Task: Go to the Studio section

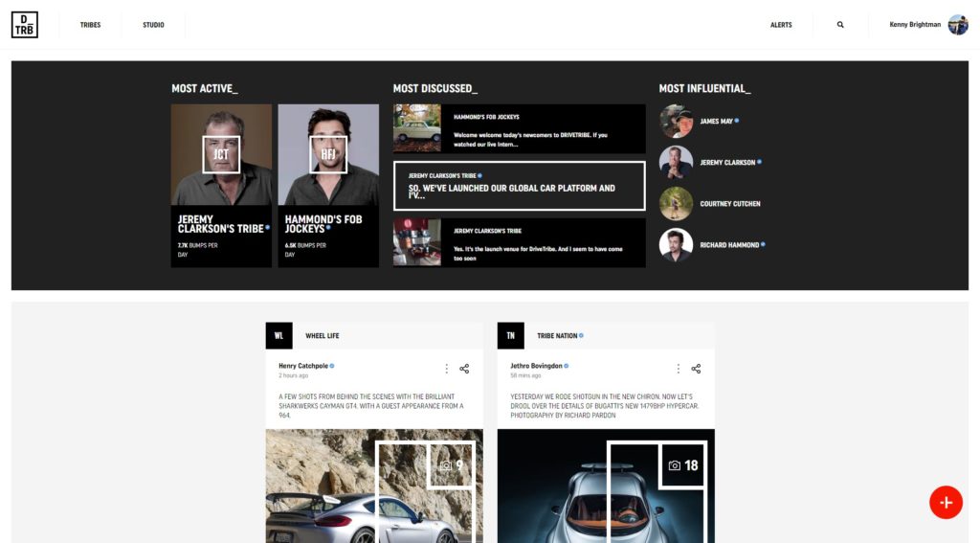Action: pos(153,25)
